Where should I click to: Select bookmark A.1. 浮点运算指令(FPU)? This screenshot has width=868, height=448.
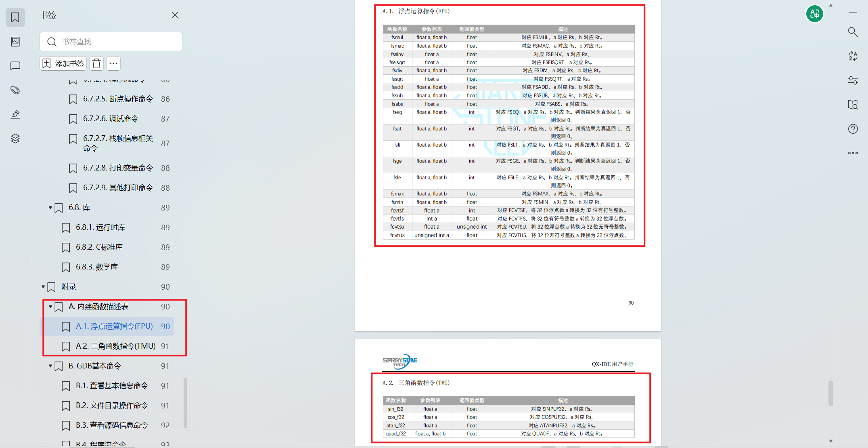point(114,326)
